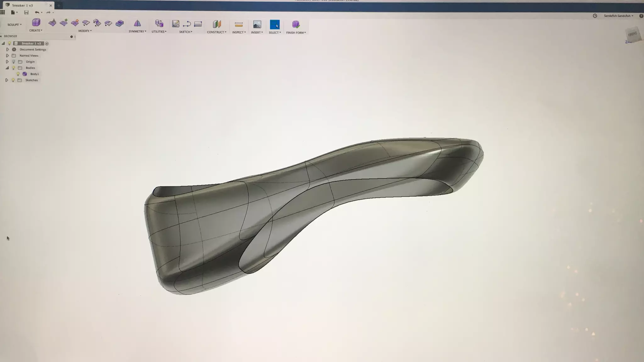Image resolution: width=644 pixels, height=362 pixels.
Task: Click the Create Sketch icon
Action: coord(175,24)
